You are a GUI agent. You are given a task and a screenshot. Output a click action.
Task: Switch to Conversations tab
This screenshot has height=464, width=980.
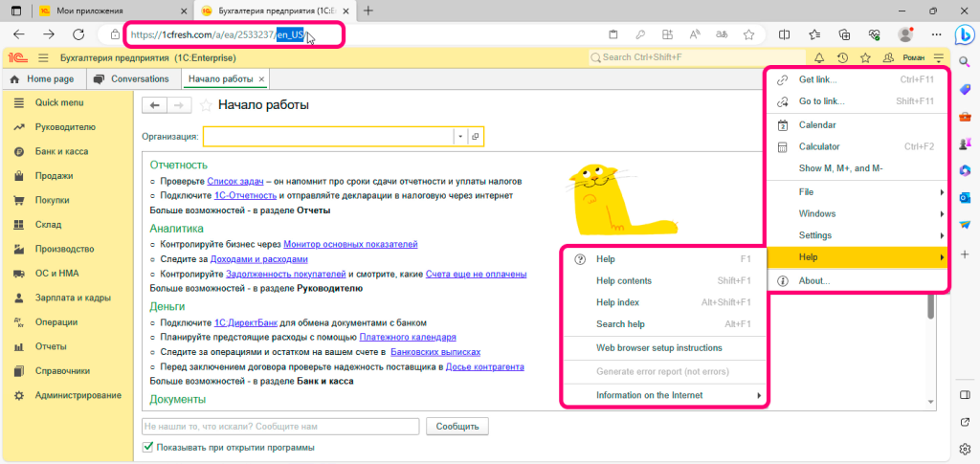(x=132, y=79)
